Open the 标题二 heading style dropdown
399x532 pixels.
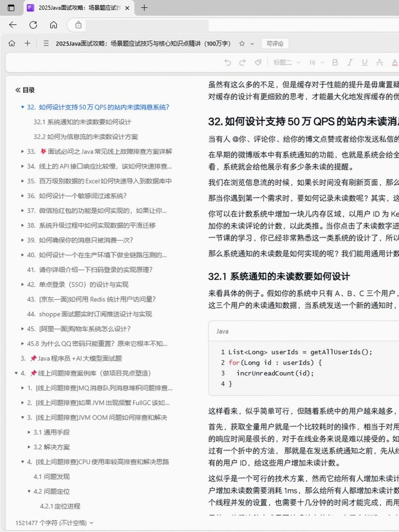286,62
